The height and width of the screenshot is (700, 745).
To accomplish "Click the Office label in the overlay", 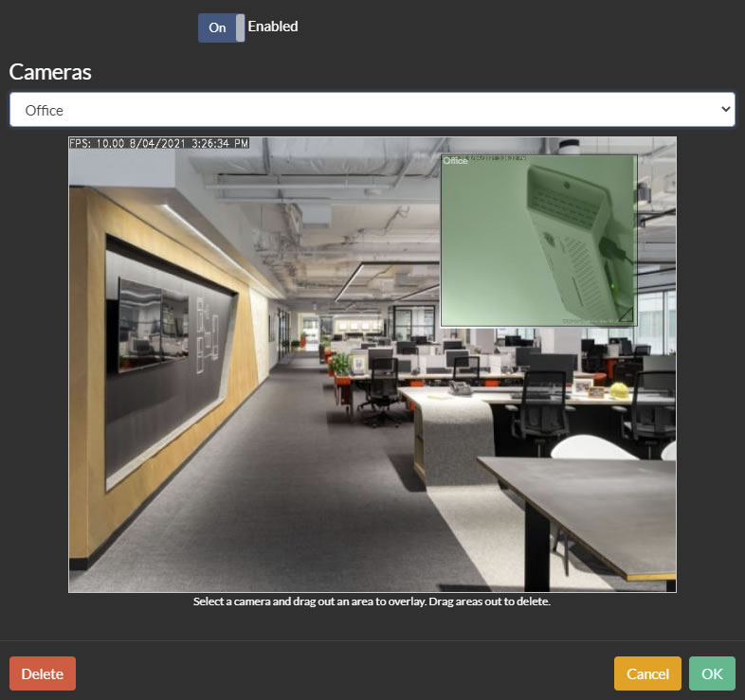I will click(x=456, y=161).
